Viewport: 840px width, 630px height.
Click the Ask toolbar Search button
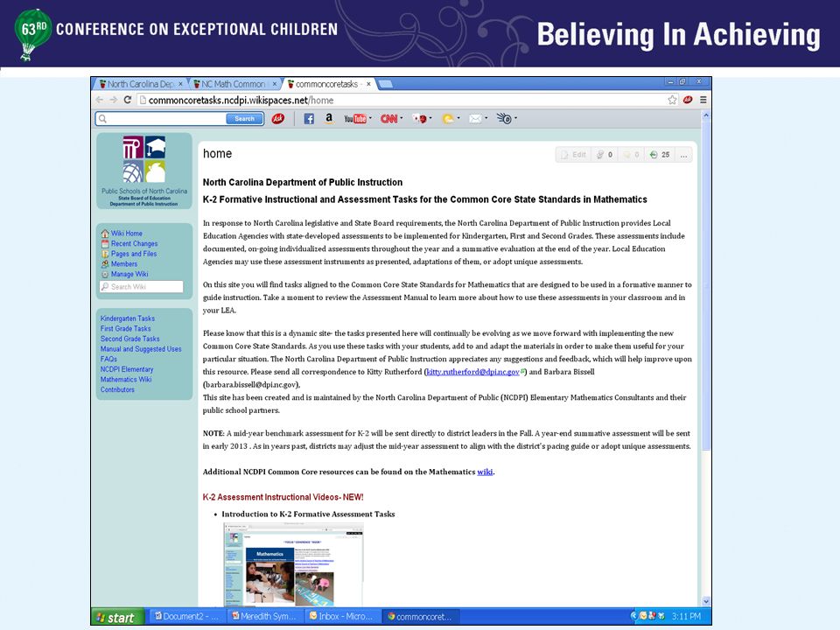point(244,119)
